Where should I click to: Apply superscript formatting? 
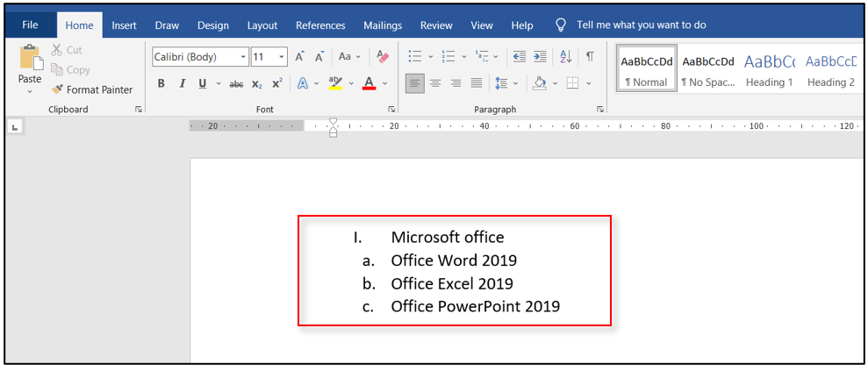[277, 83]
